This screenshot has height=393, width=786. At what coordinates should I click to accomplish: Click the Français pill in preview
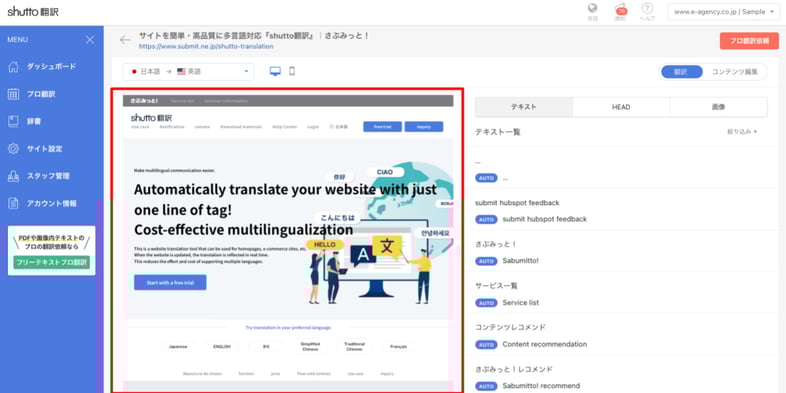click(x=399, y=346)
